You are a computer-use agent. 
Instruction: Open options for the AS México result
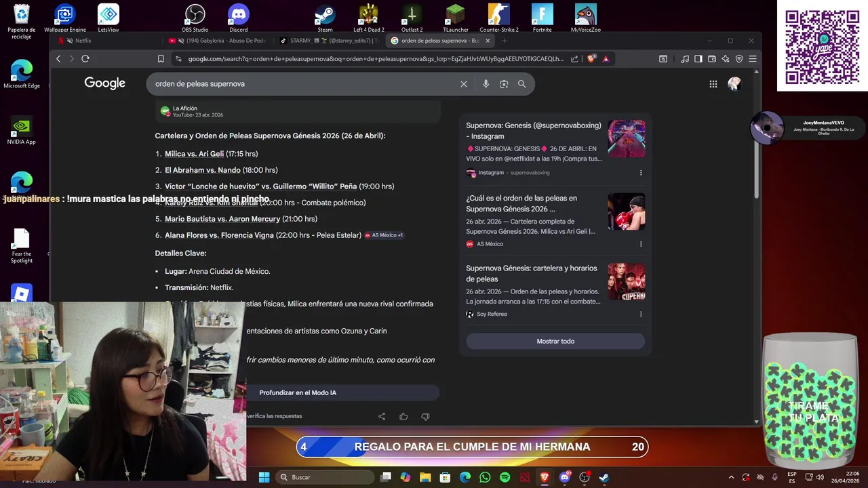tap(641, 244)
